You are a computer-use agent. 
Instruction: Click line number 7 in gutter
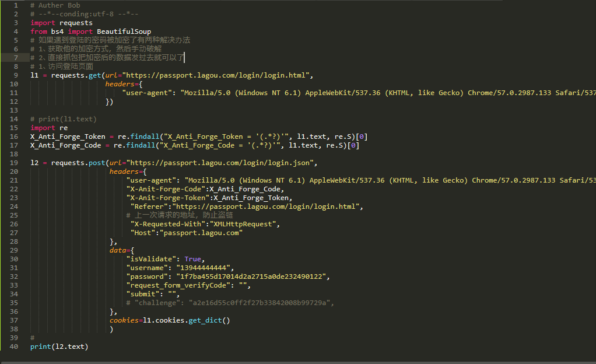[16, 58]
